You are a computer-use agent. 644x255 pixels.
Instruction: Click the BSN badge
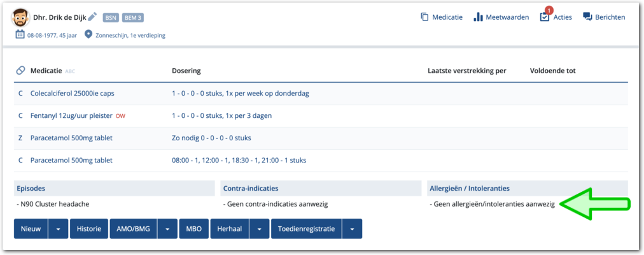coord(111,17)
